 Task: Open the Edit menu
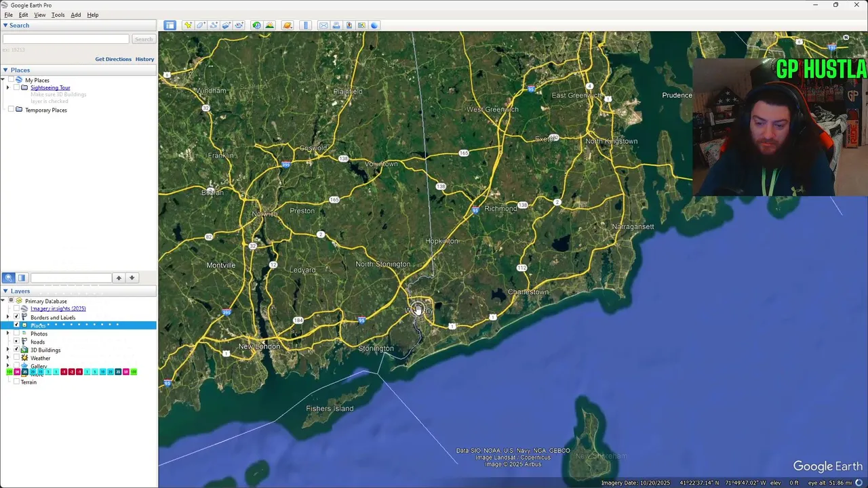pos(23,15)
